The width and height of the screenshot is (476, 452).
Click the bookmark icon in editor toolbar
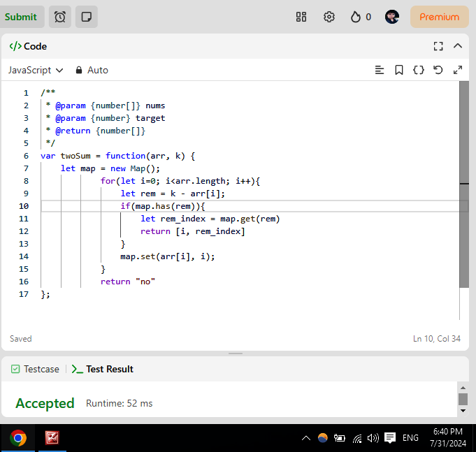click(x=399, y=70)
